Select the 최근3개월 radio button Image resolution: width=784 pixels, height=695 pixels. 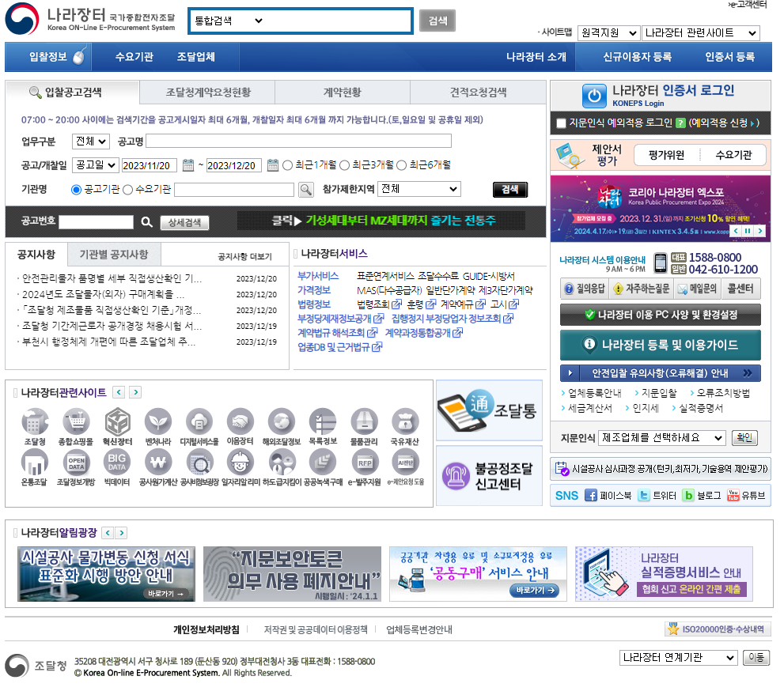click(x=344, y=165)
